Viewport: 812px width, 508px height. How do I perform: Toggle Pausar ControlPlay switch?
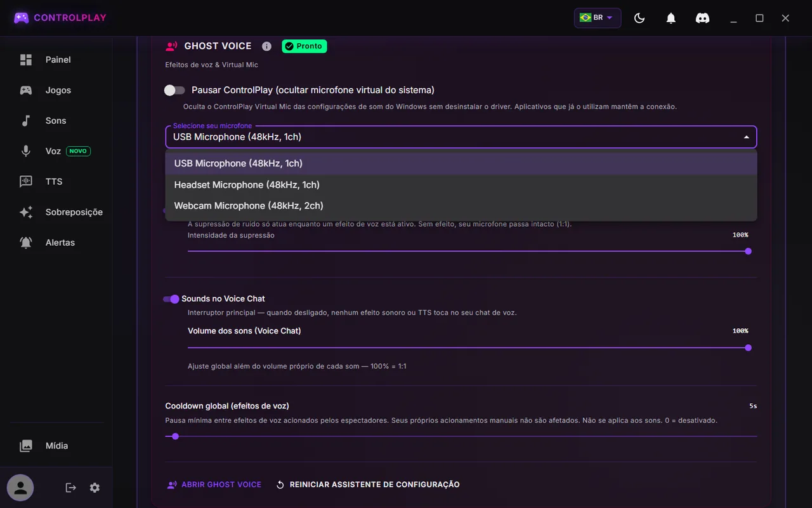point(174,90)
